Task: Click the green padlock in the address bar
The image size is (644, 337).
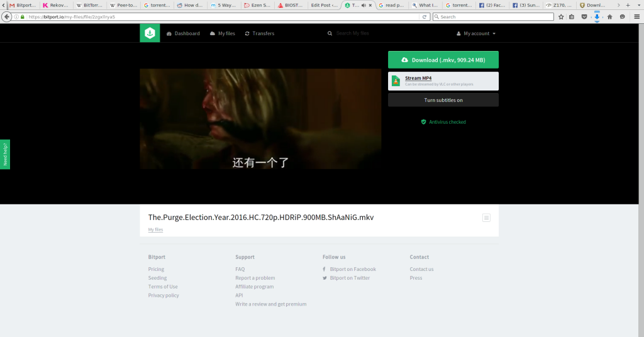Action: [x=23, y=17]
